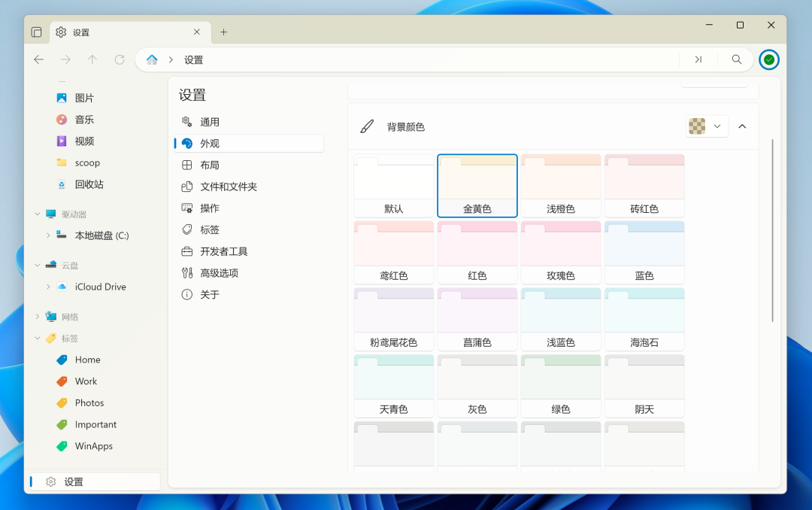Select the 灰色 theme
Image resolution: width=812 pixels, height=510 pixels.
(477, 386)
